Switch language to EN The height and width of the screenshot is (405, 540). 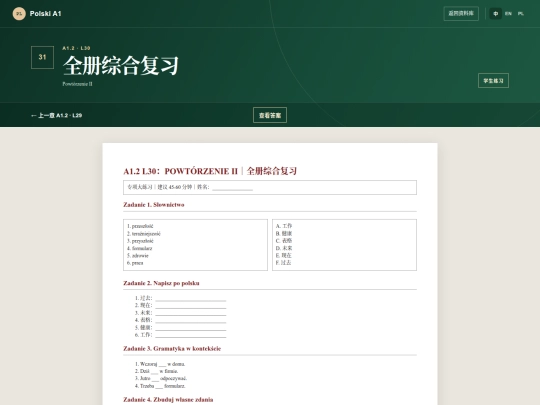coord(508,14)
